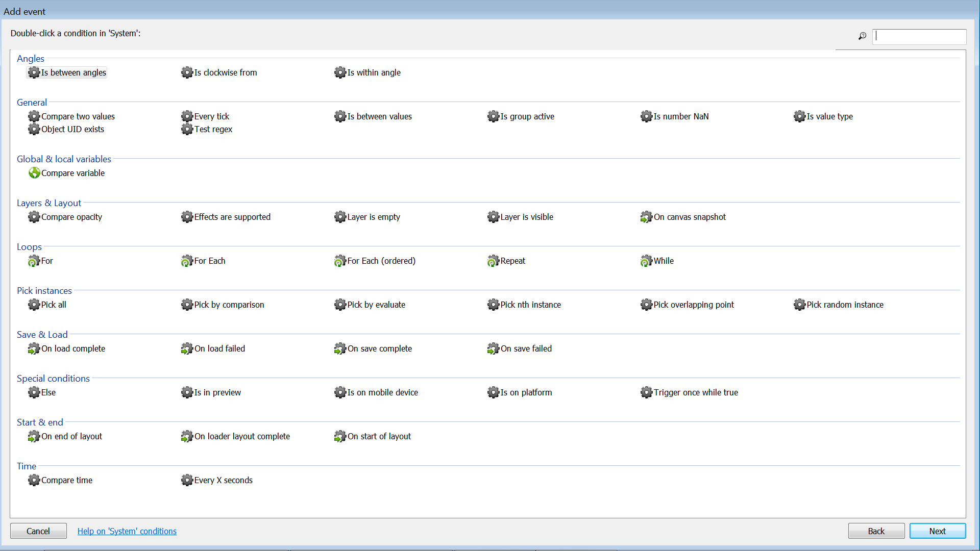
Task: Click the 'Loops' category heading
Action: coord(29,247)
